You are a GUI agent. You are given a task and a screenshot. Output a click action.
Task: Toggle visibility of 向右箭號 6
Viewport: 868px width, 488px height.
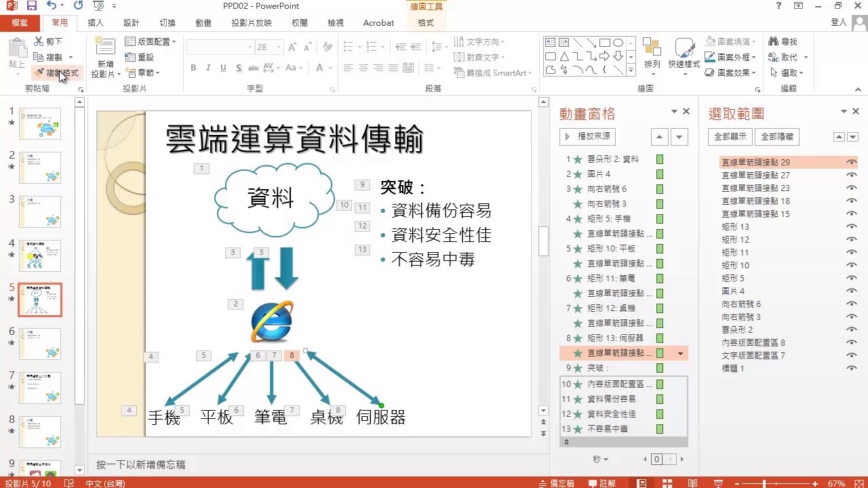tap(850, 304)
